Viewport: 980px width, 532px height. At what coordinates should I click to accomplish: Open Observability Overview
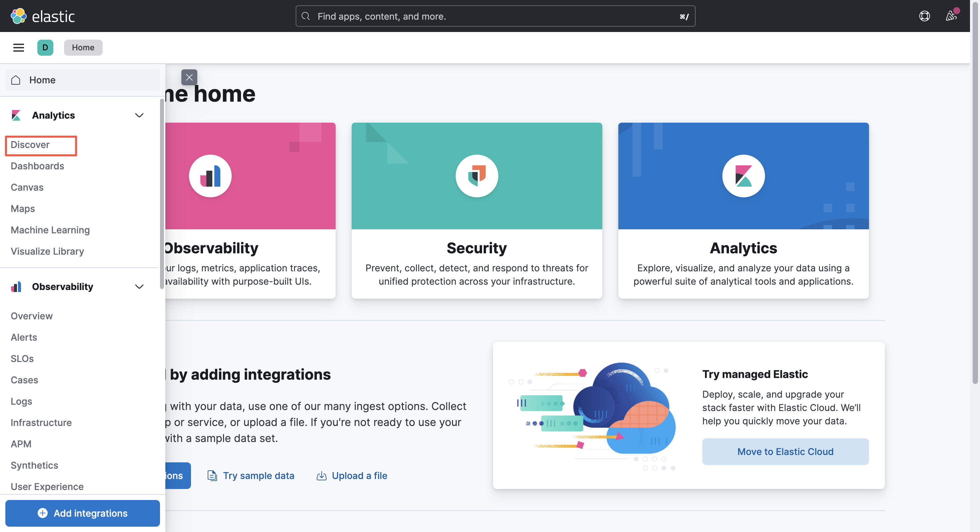pos(32,316)
